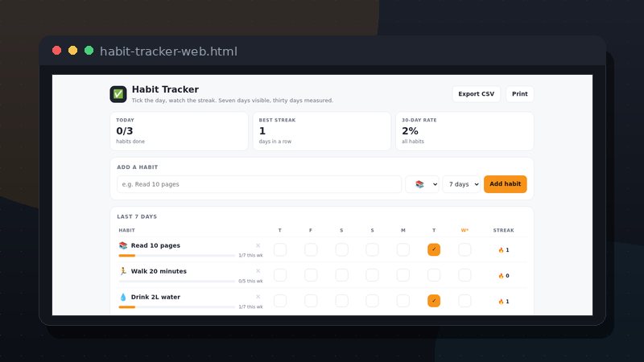Click the Read 10 pages weekly progress bar
The height and width of the screenshot is (362, 644).
(x=176, y=256)
